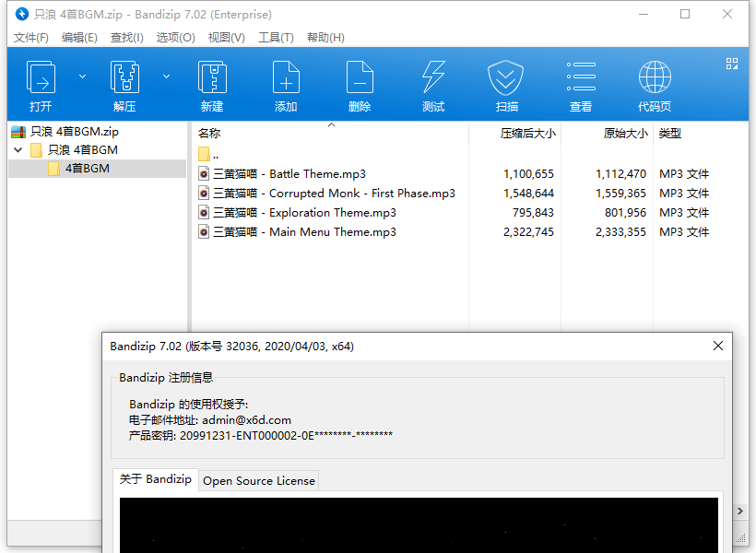This screenshot has width=756, height=553.
Task: Click compressed size 1,100,655 cell
Action: click(528, 174)
